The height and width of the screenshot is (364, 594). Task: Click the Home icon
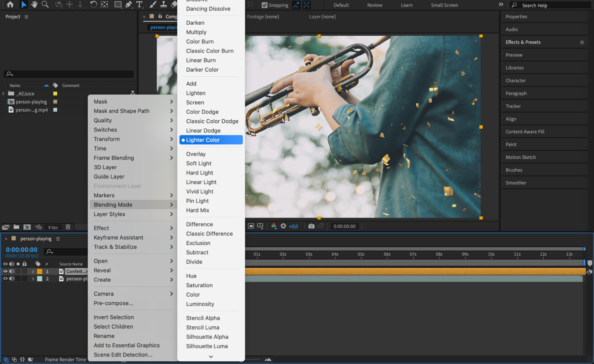(10, 4)
